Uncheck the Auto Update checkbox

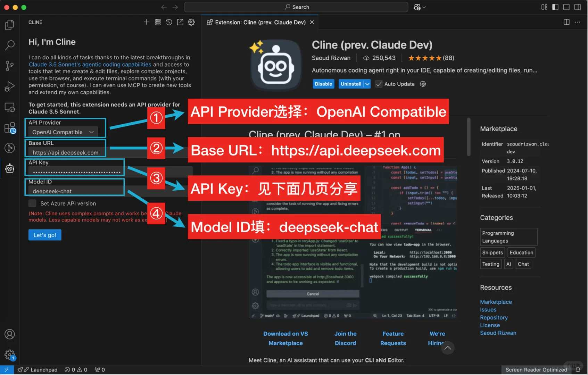[378, 84]
